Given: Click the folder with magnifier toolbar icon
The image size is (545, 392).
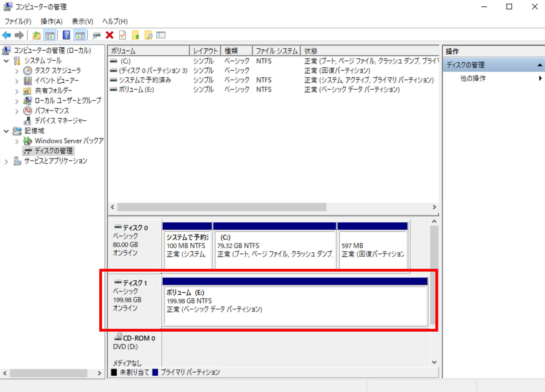Looking at the screenshot, I should [x=148, y=35].
